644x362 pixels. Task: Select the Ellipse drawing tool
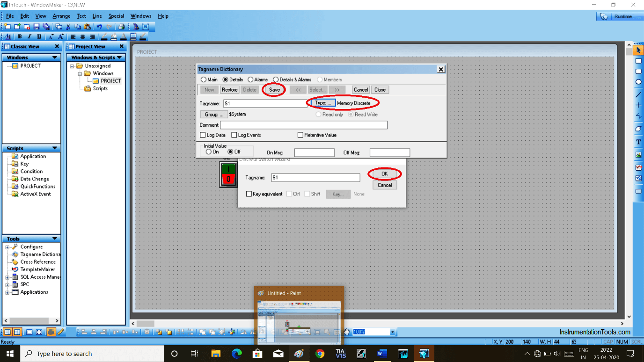pos(638,82)
